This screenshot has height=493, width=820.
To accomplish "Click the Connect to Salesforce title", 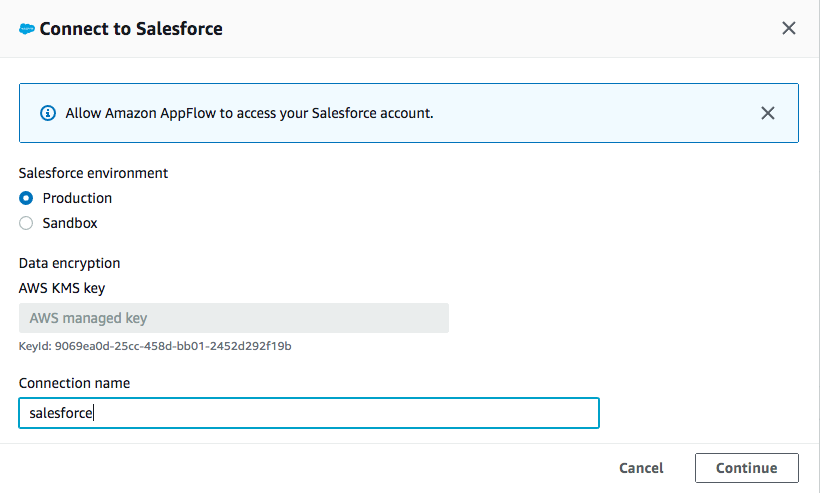I will pyautogui.click(x=130, y=29).
